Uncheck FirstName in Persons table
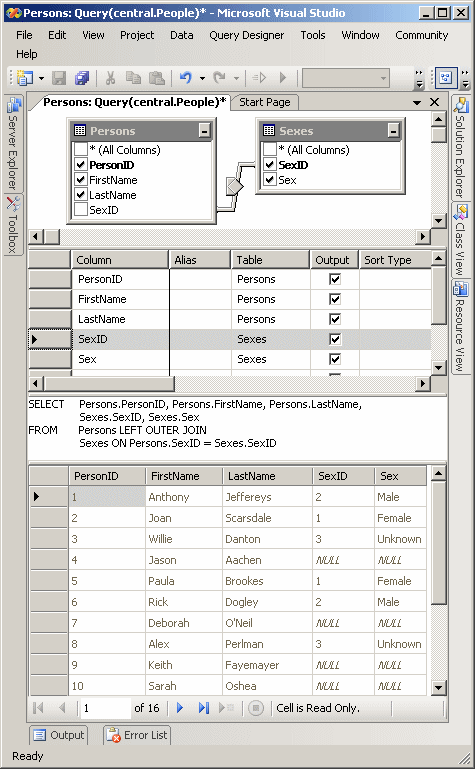 click(x=80, y=179)
